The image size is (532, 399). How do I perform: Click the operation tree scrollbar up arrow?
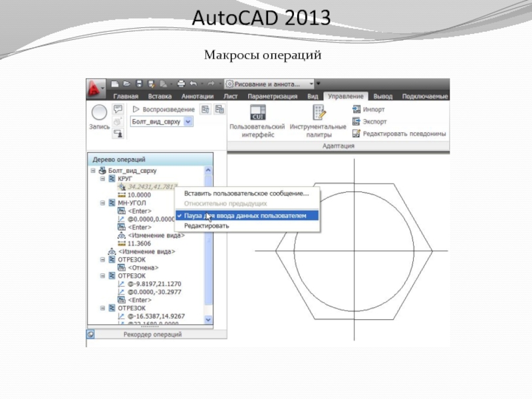coord(208,170)
